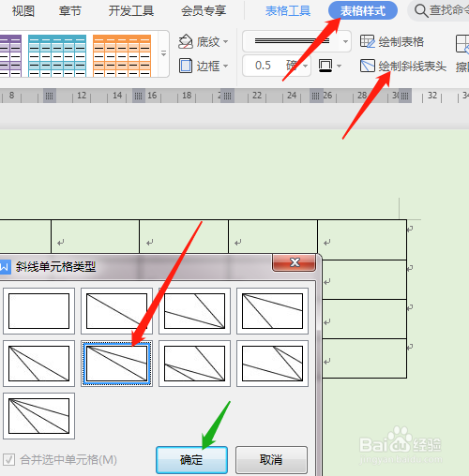Click the 表格样式 tab

pyautogui.click(x=363, y=11)
